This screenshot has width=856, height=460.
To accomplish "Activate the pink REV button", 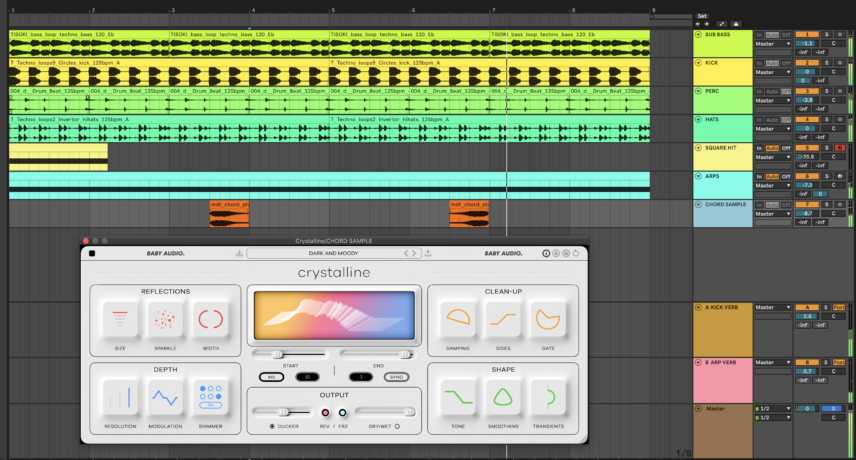I will point(325,413).
